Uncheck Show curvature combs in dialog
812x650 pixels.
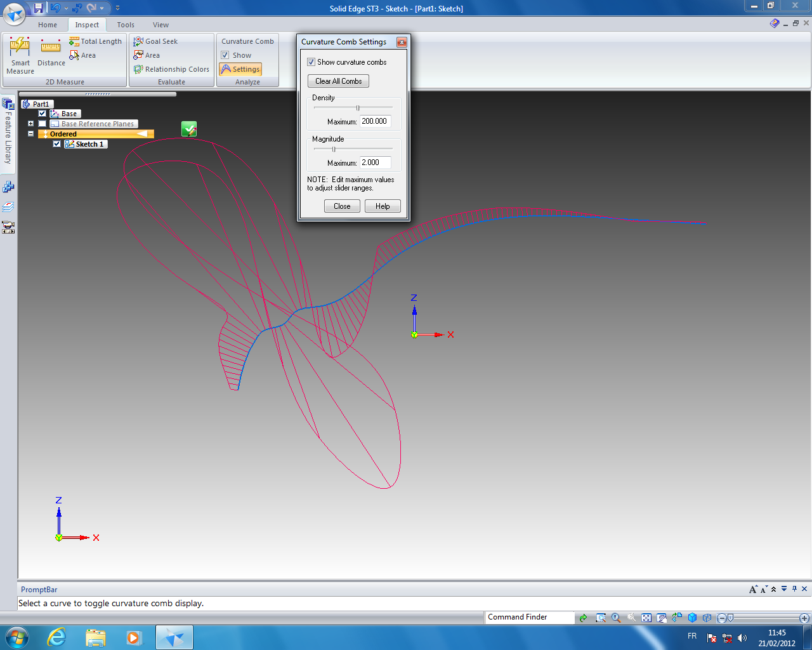pos(311,62)
